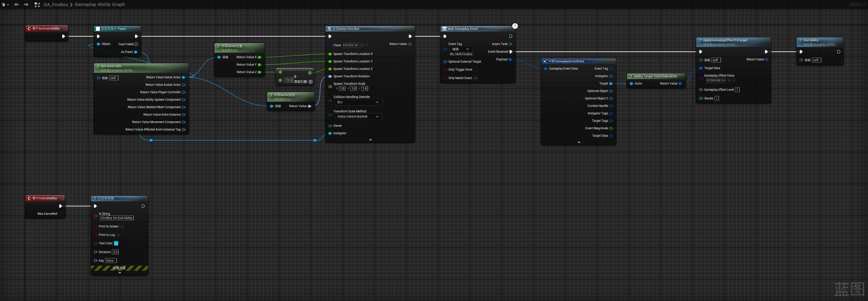
Task: Click GA_FireBox in the breadcrumb
Action: pos(56,4)
